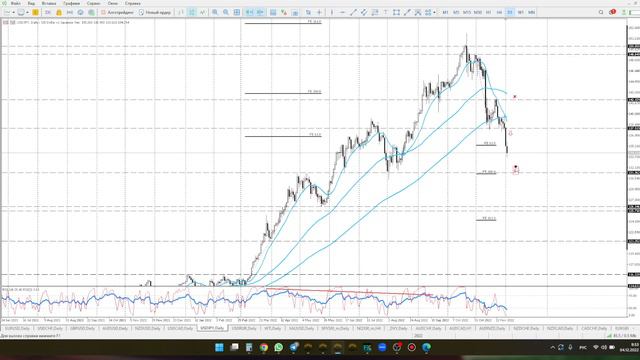Expand the New Chart dropdown arrow

(x=13, y=12)
